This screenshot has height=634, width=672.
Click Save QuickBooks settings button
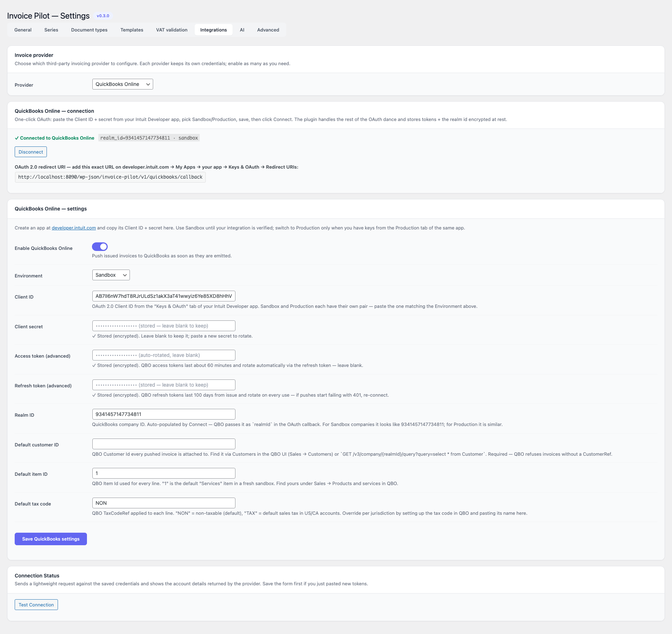tap(51, 539)
